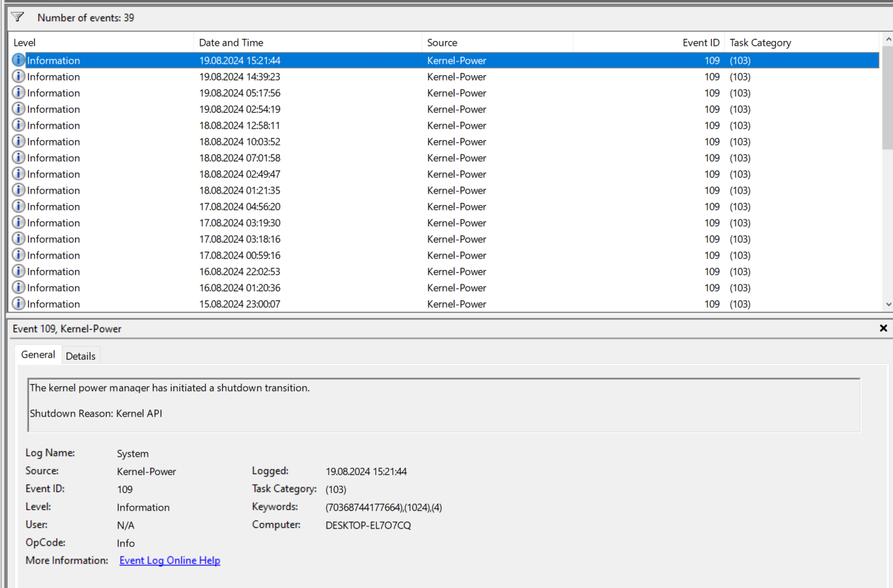893x588 pixels.
Task: Click the computer name DESKTOP-EL7O7CQ
Action: [x=369, y=525]
